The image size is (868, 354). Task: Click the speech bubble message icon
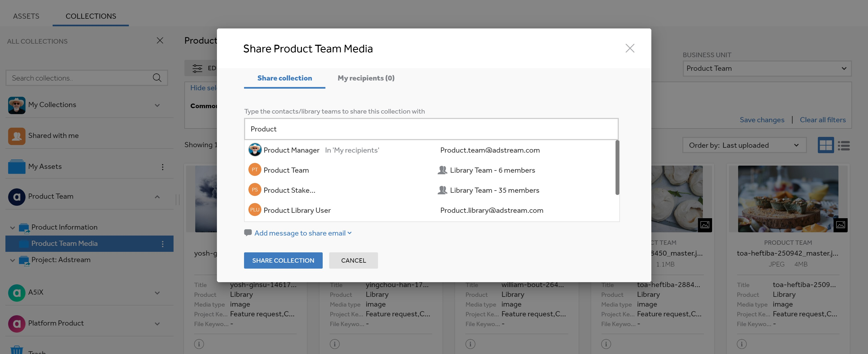(248, 232)
